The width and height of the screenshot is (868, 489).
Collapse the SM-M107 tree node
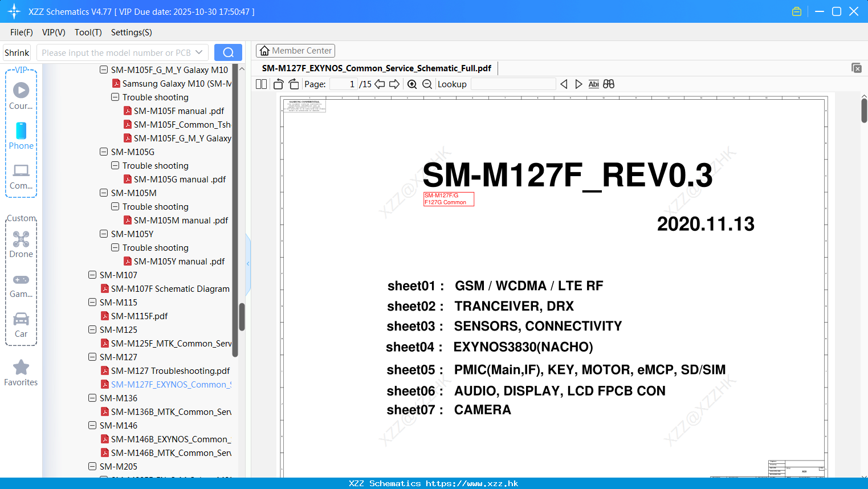(x=92, y=275)
